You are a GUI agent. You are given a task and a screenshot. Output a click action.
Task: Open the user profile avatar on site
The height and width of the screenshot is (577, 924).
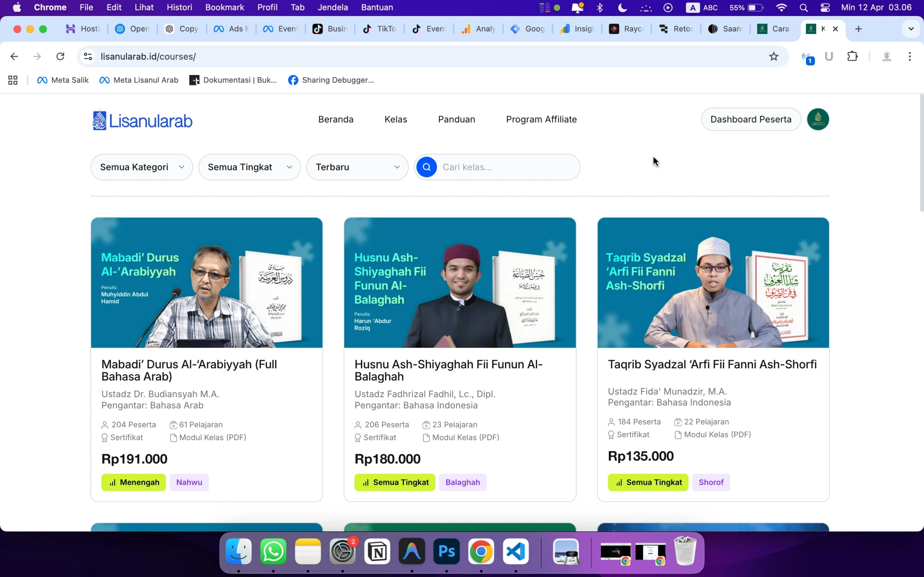click(x=818, y=119)
